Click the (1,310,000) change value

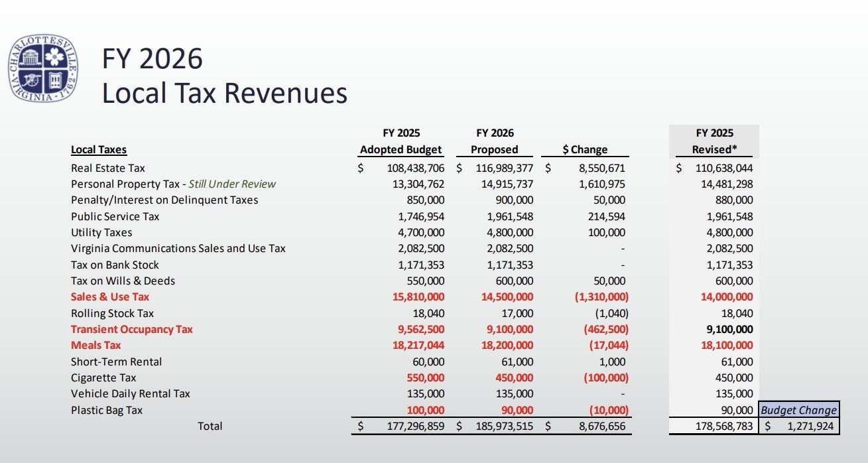[x=601, y=297]
